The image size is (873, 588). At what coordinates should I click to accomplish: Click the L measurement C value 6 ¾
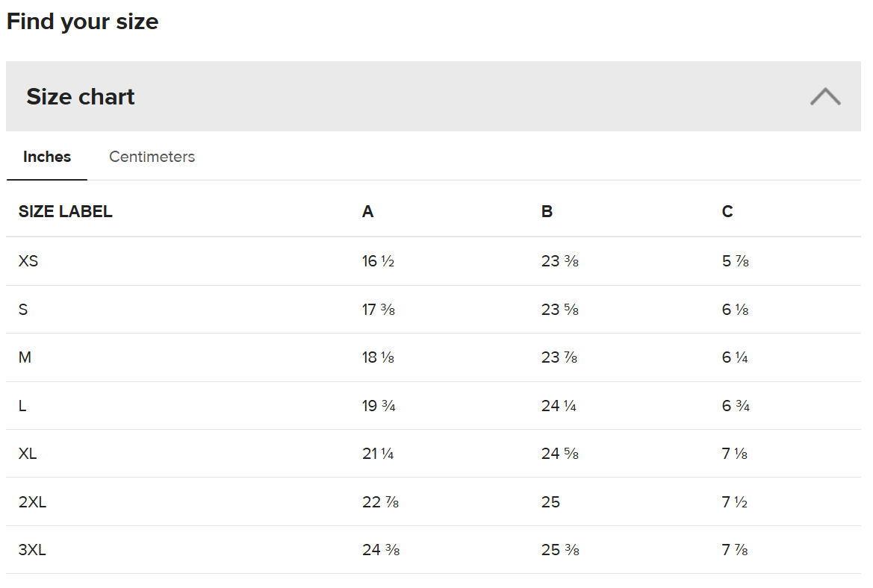coord(736,406)
